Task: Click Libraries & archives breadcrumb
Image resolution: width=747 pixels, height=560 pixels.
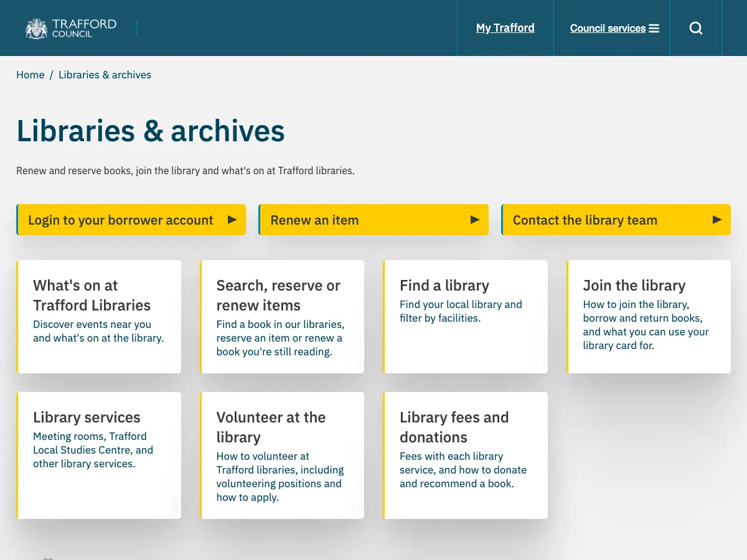Action: tap(105, 75)
